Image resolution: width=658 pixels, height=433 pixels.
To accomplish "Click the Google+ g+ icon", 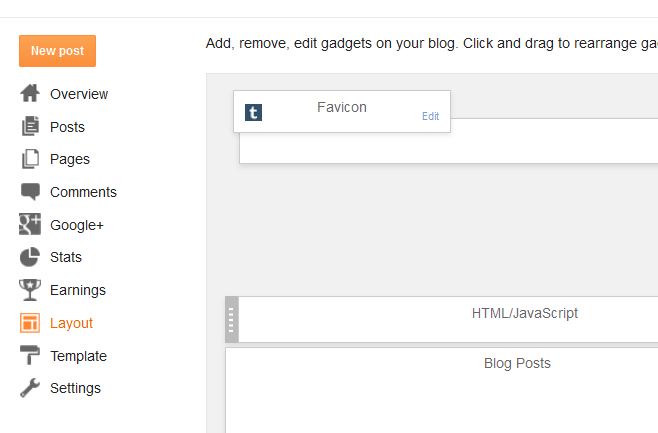I will pos(30,225).
